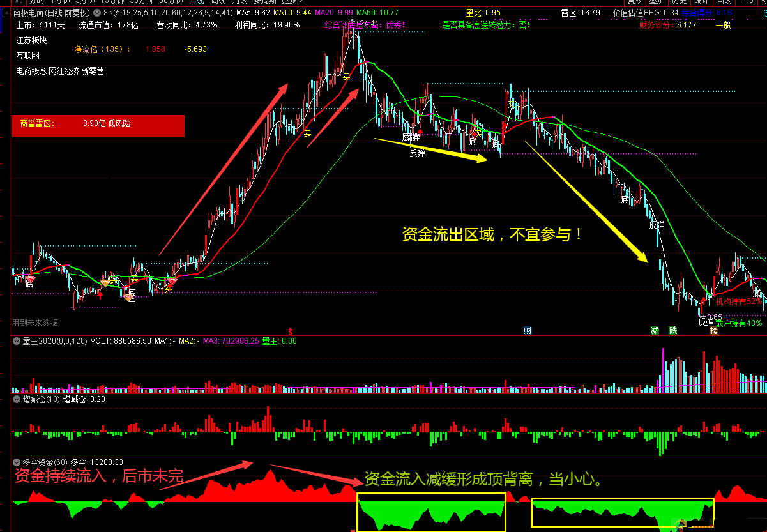This screenshot has width=767, height=532.
Task: Select the green 量王: 0.00 value
Action: [279, 341]
